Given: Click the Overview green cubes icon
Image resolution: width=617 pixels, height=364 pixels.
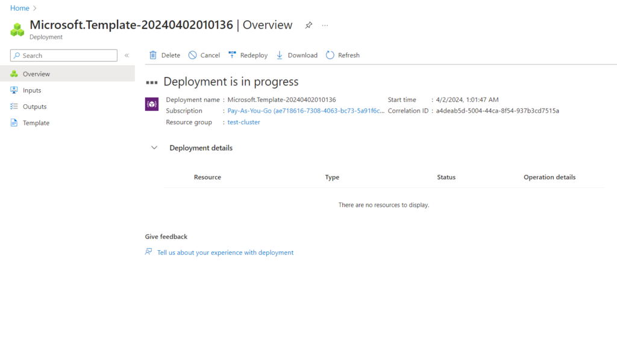Looking at the screenshot, I should click(x=14, y=74).
